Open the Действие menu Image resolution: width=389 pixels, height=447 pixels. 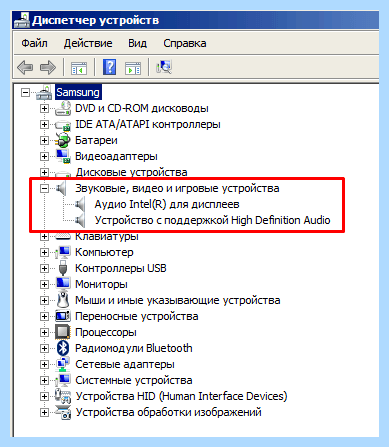pyautogui.click(x=88, y=43)
